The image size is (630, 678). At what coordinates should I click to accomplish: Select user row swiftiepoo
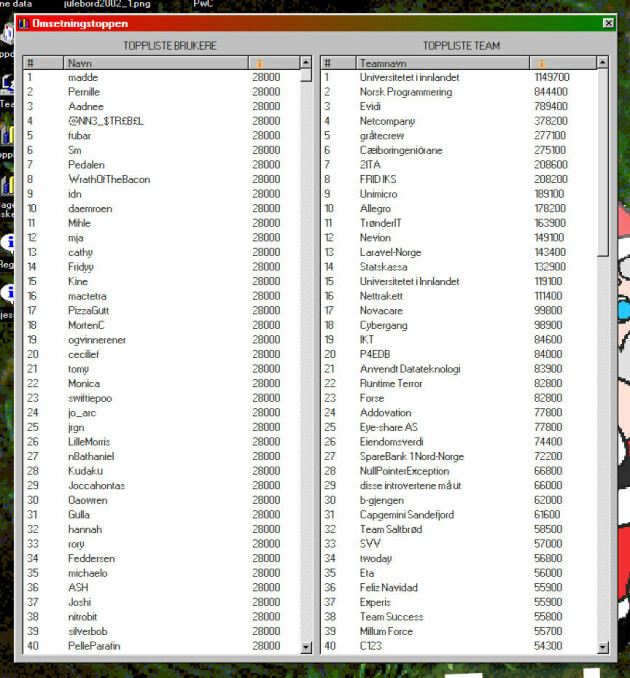pos(162,398)
